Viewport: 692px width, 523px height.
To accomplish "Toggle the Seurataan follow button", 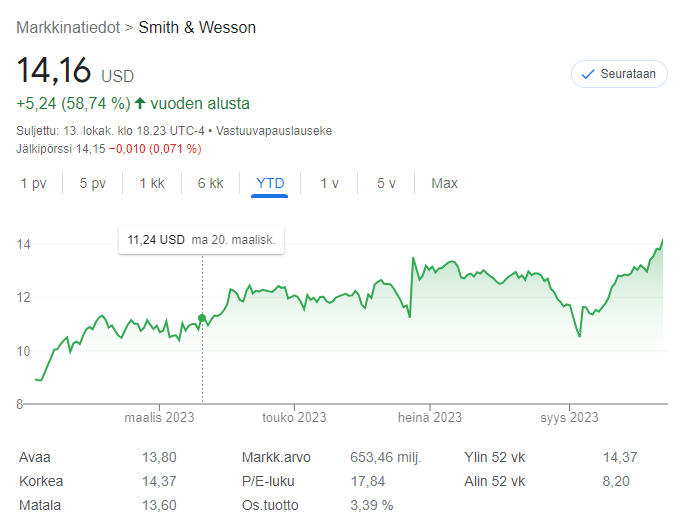I will click(619, 74).
